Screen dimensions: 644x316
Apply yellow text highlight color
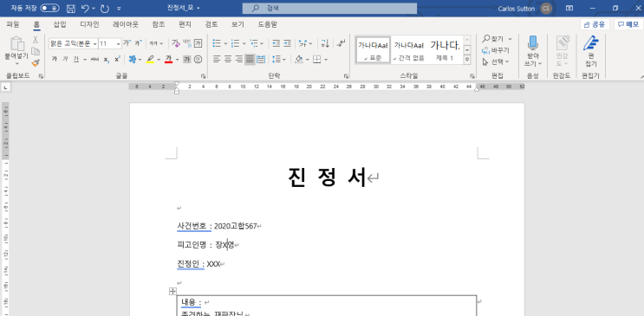point(150,60)
